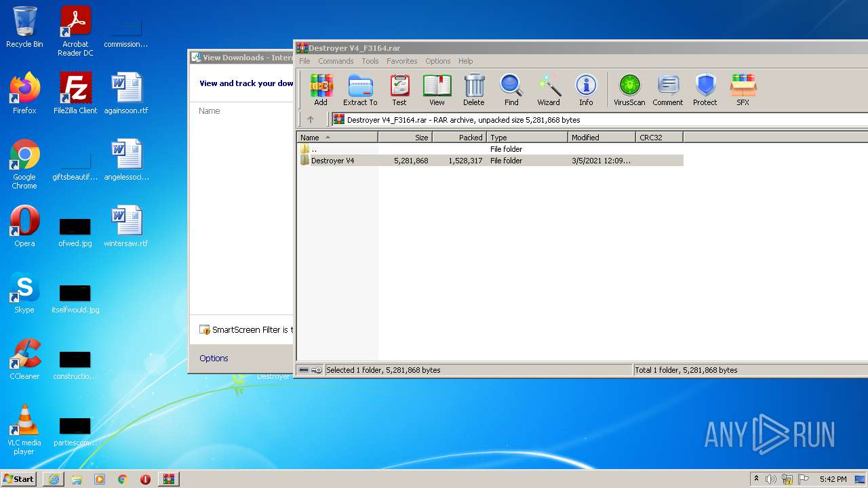The width and height of the screenshot is (868, 488).
Task: Show archive Info icon
Action: pyautogui.click(x=586, y=90)
